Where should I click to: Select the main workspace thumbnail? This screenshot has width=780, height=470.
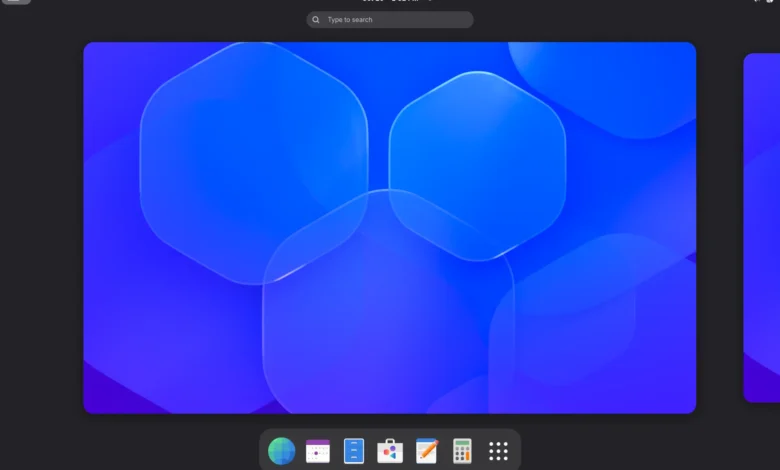pyautogui.click(x=390, y=228)
